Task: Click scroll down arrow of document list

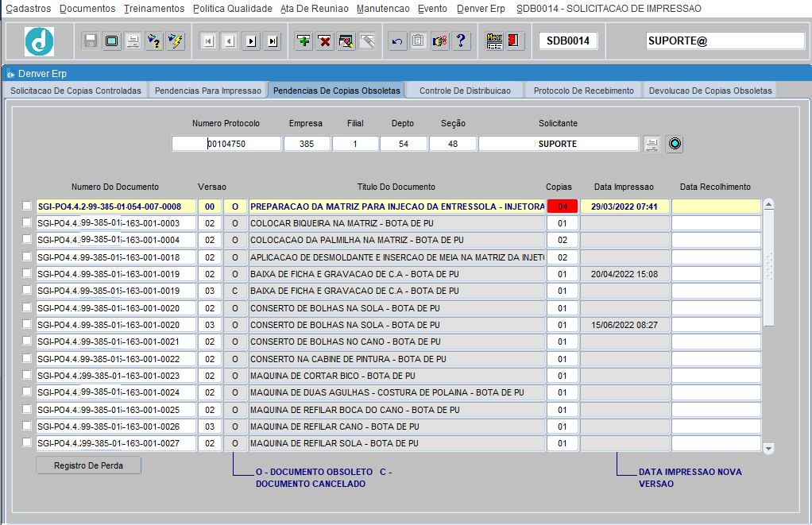Action: click(x=769, y=449)
